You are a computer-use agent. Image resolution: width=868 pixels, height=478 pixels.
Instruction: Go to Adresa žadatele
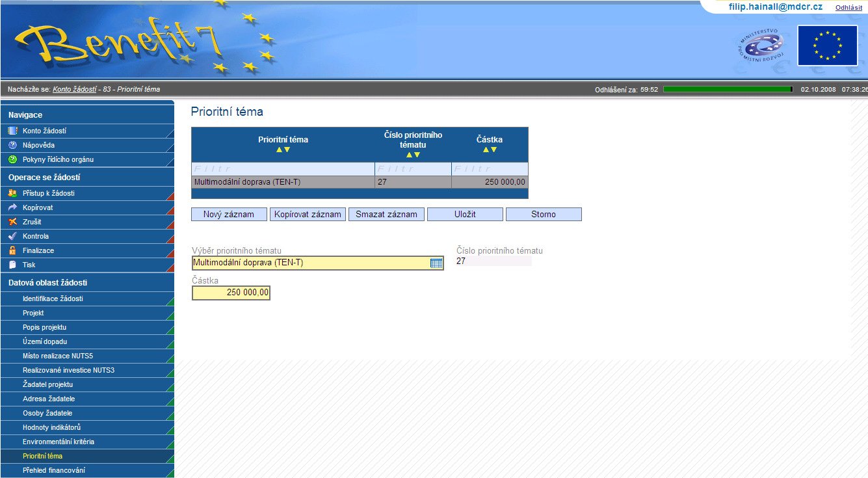click(87, 399)
